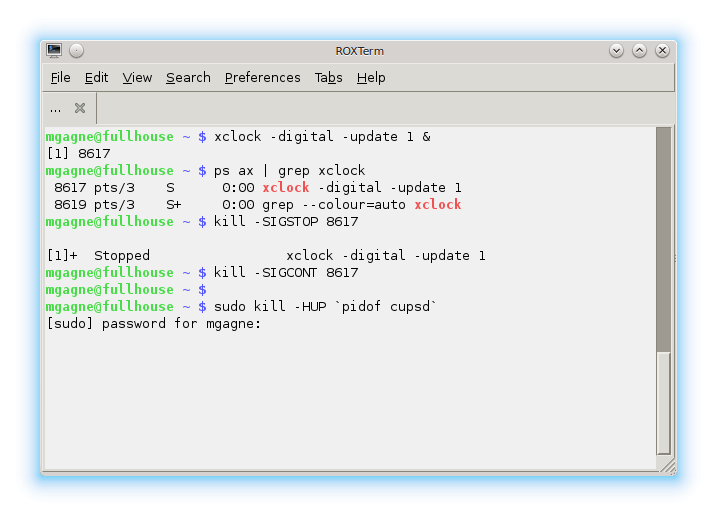Image resolution: width=717 pixels, height=516 pixels.
Task: Click the sudo password prompt line
Action: [154, 324]
